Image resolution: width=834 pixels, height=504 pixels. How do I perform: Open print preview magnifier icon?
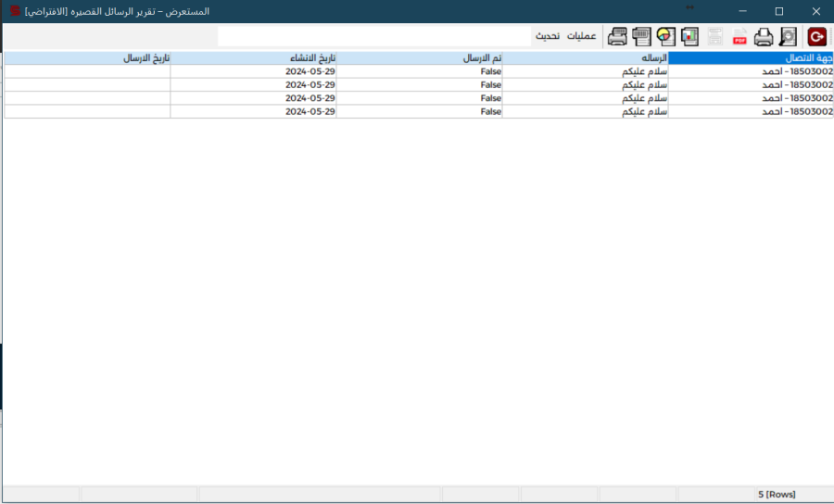tap(788, 37)
